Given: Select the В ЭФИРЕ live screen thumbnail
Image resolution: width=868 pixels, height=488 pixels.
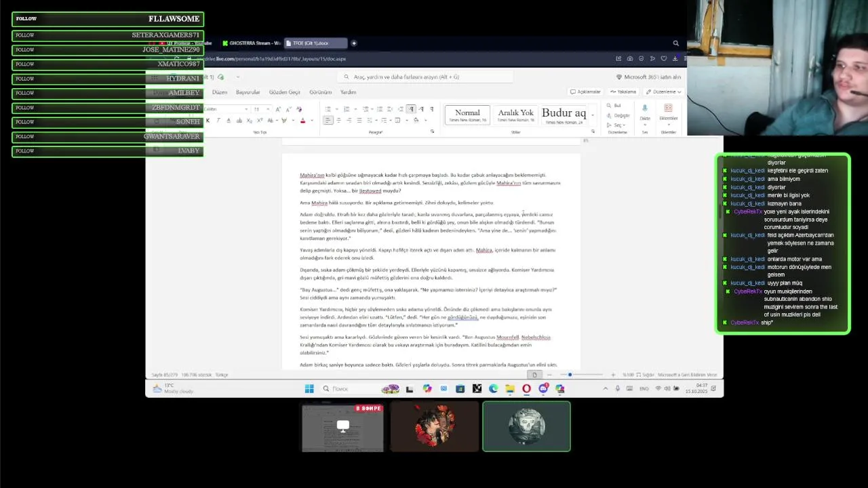Looking at the screenshot, I should pos(342,426).
